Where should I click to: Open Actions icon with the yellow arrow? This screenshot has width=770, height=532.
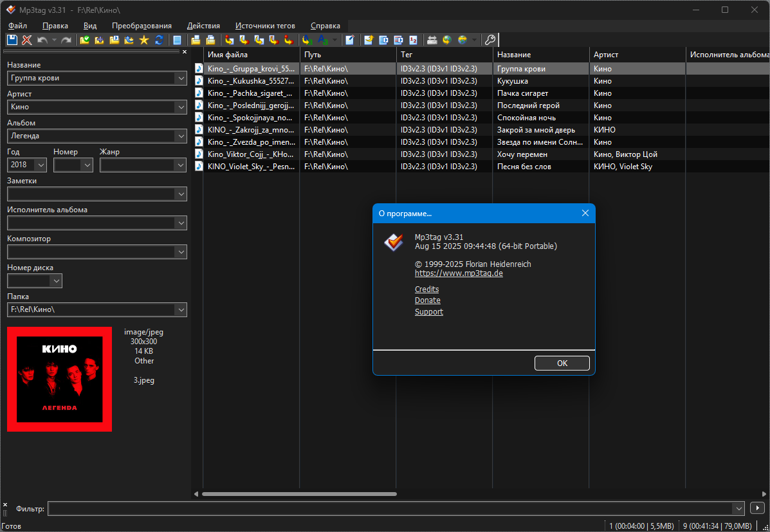point(307,41)
